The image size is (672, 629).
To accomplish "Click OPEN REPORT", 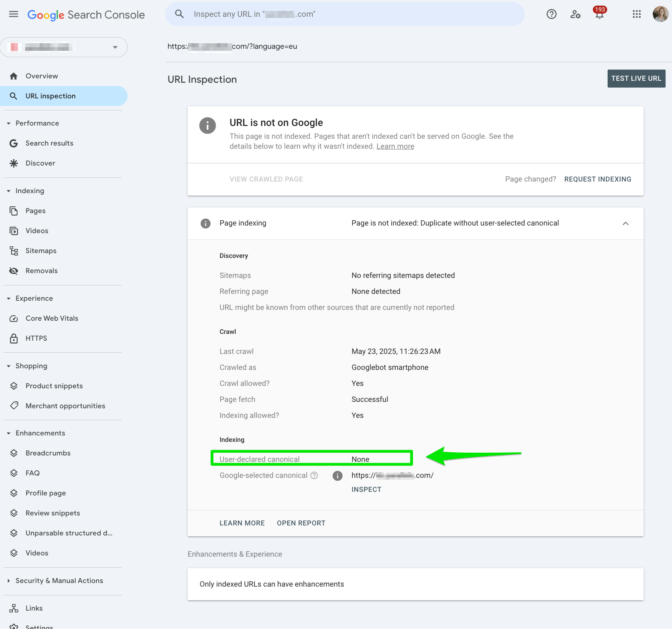I will [301, 523].
